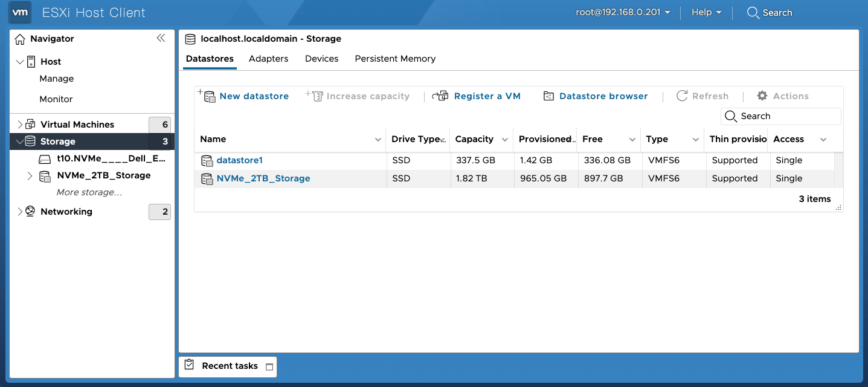The height and width of the screenshot is (387, 868).
Task: Click the Virtual Machines count badge 6
Action: [x=159, y=125]
